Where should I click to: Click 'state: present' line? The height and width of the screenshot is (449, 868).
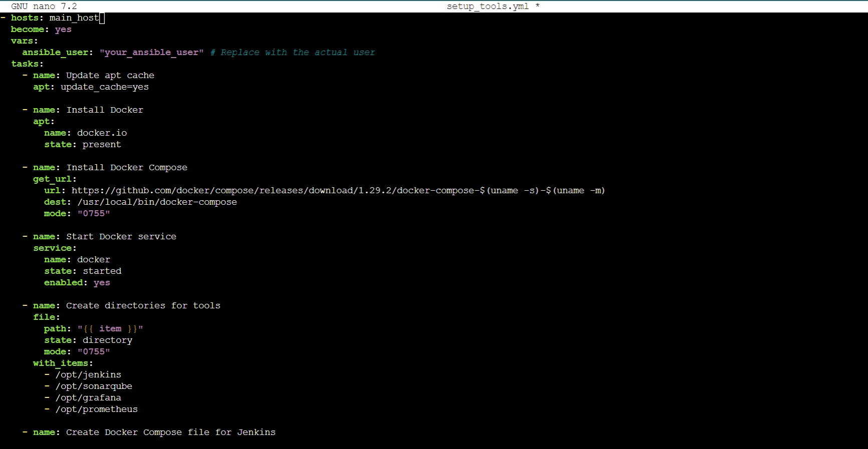(x=83, y=145)
